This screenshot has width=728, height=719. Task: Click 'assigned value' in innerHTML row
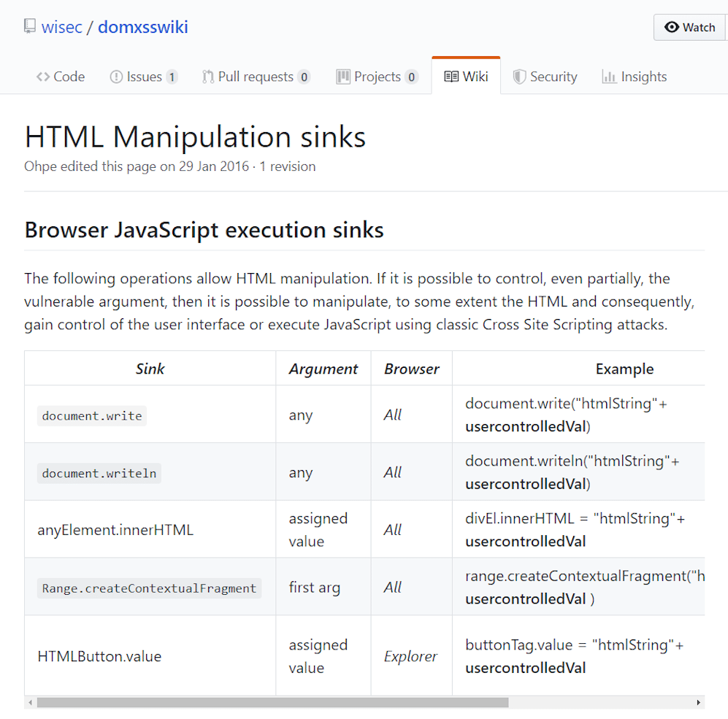[x=318, y=530]
